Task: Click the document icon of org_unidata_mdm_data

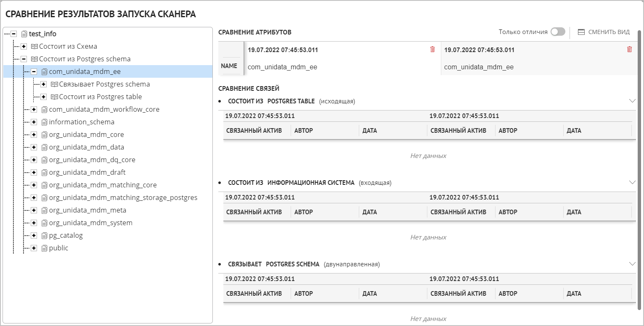Action: coord(45,147)
